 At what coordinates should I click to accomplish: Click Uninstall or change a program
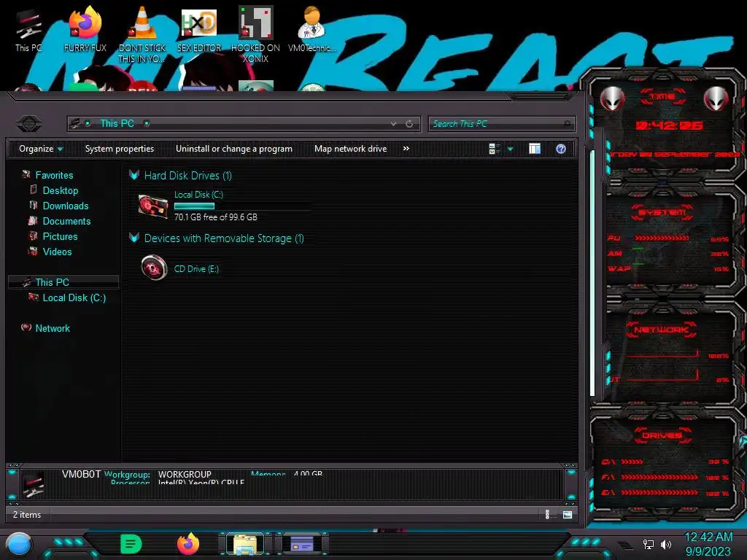tap(234, 149)
